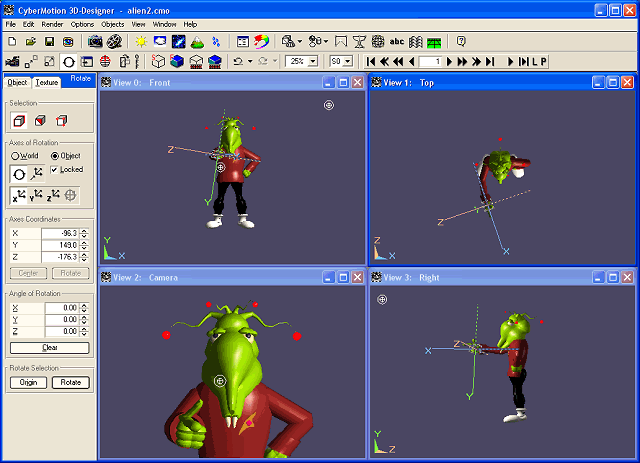640x463 pixels.
Task: Increase the Angle of Rotation Z spinner
Action: coord(84,329)
